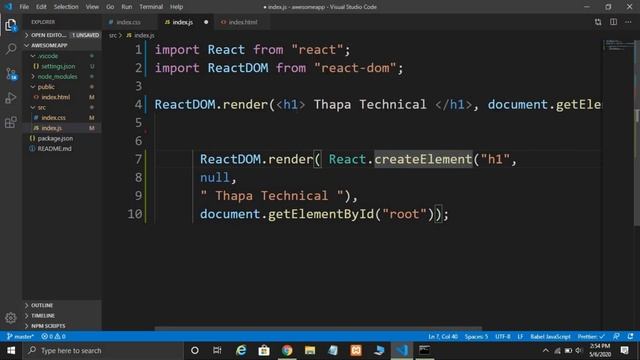Open the terminal window on taskbar
The height and width of the screenshot is (360, 640).
point(424,351)
